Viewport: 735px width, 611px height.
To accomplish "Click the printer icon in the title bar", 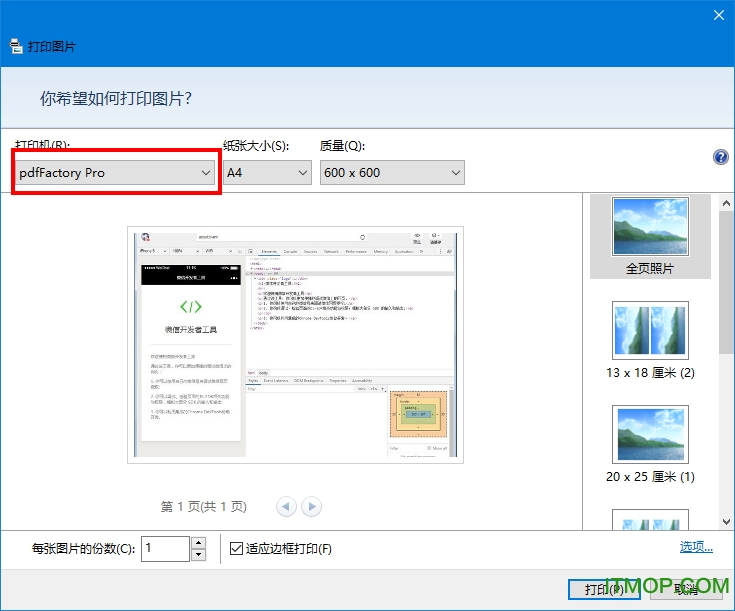I will (x=16, y=46).
